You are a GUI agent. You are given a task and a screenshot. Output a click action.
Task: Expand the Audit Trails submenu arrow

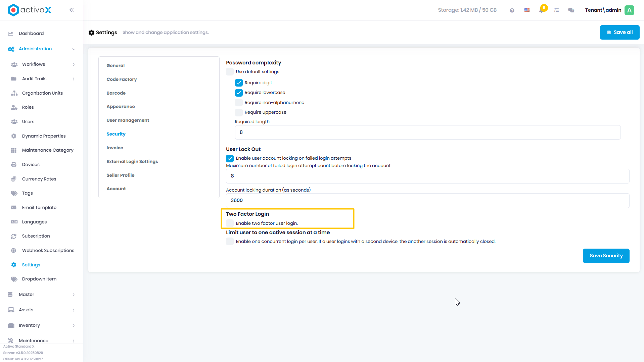(74, 79)
